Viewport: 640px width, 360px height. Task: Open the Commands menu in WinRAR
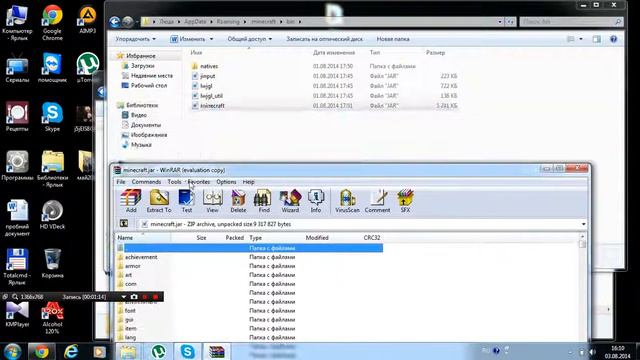[146, 182]
